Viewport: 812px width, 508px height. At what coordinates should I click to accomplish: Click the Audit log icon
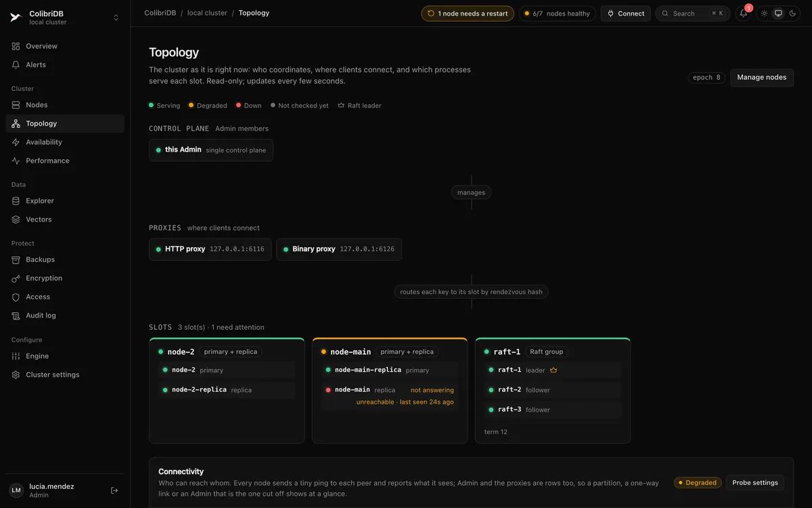[x=16, y=316]
